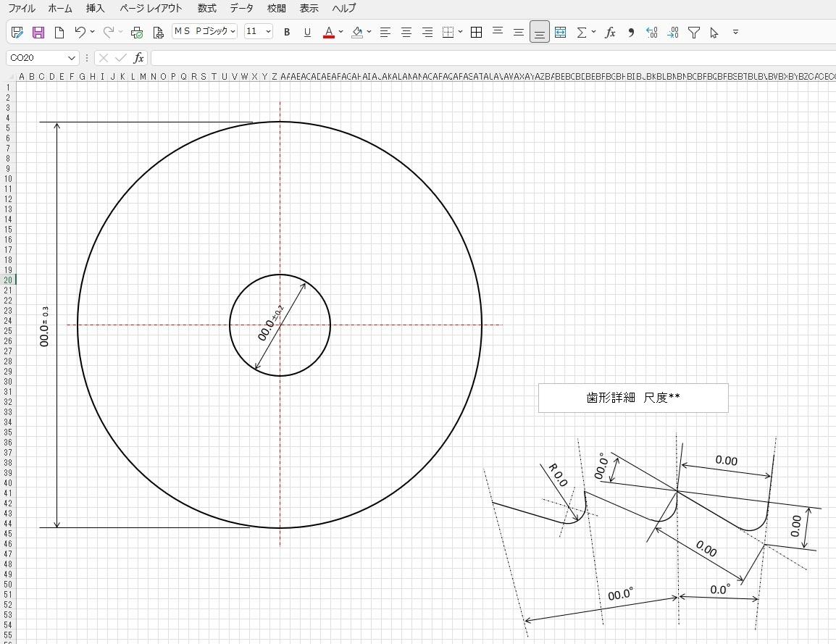Toggle Bold formatting
836x644 pixels.
(287, 33)
